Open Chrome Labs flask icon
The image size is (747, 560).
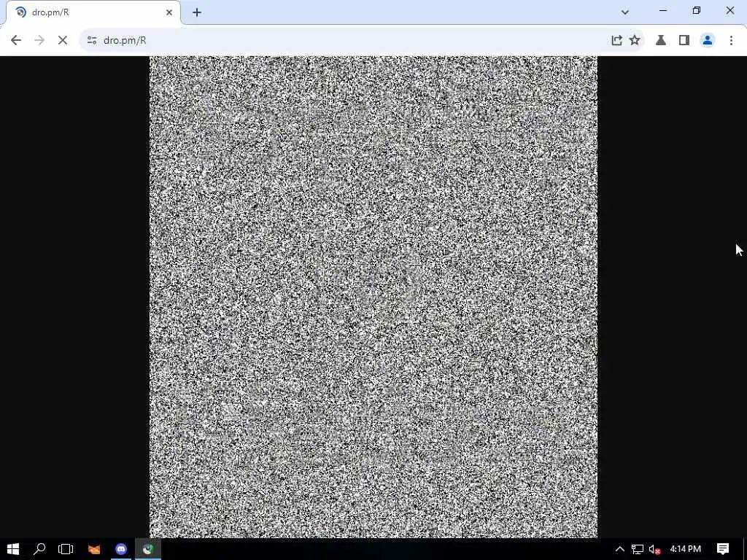[x=661, y=41]
